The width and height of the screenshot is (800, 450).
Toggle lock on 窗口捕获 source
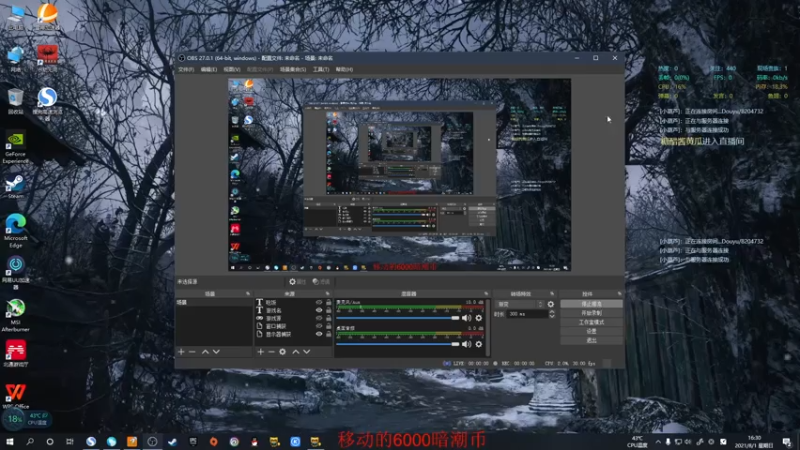[329, 326]
